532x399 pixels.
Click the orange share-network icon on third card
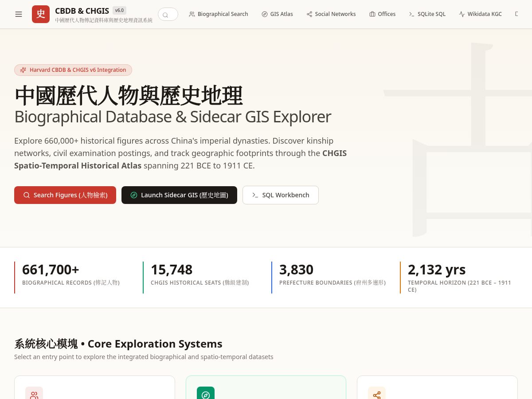pyautogui.click(x=377, y=395)
